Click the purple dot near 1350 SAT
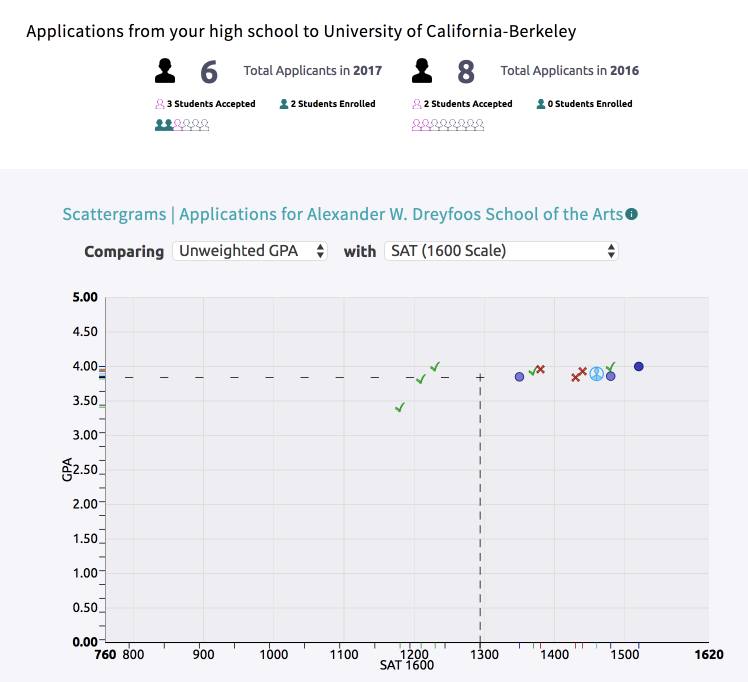 coord(519,377)
